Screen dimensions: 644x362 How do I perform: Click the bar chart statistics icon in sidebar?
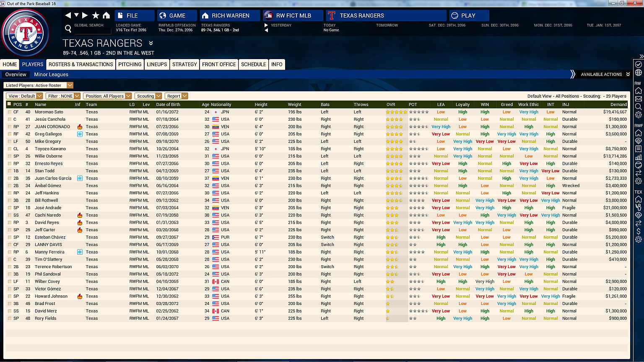pyautogui.click(x=638, y=157)
